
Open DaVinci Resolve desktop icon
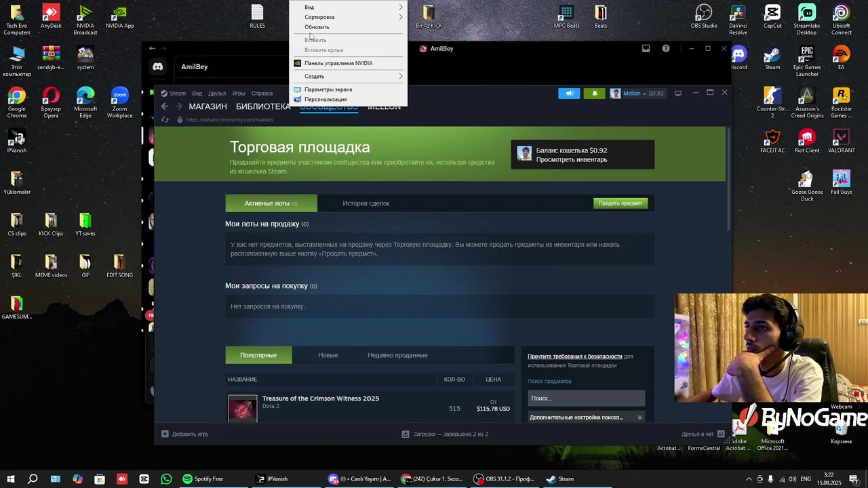click(x=738, y=20)
